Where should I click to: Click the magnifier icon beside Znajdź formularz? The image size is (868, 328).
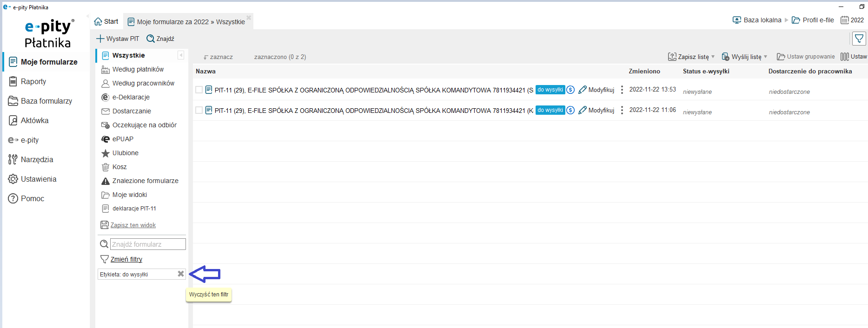click(104, 244)
